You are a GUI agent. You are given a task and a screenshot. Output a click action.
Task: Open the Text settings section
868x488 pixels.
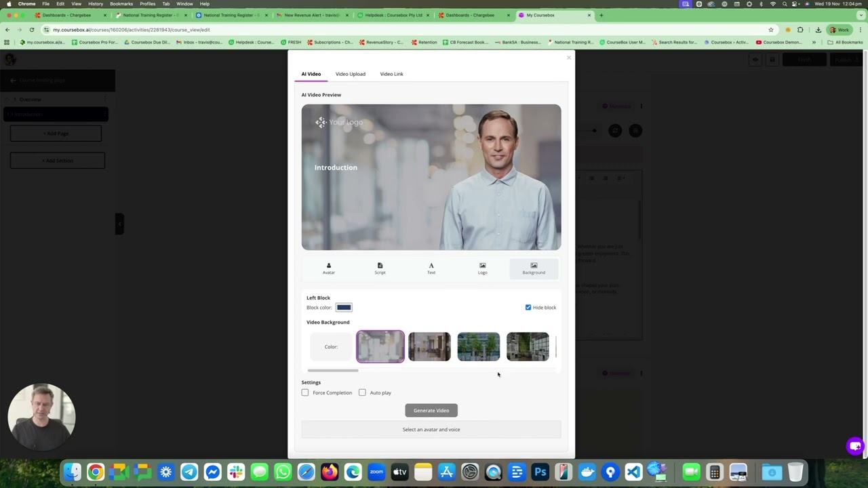click(431, 268)
